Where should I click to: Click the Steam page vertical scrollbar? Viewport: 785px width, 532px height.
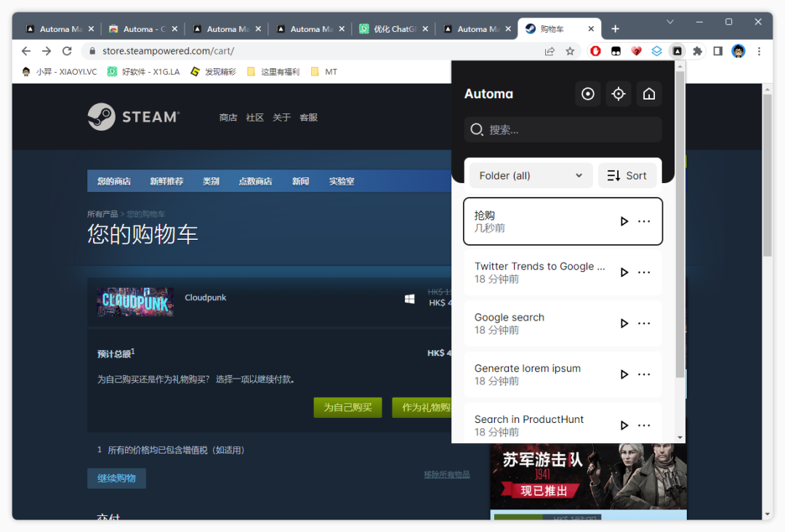(767, 175)
